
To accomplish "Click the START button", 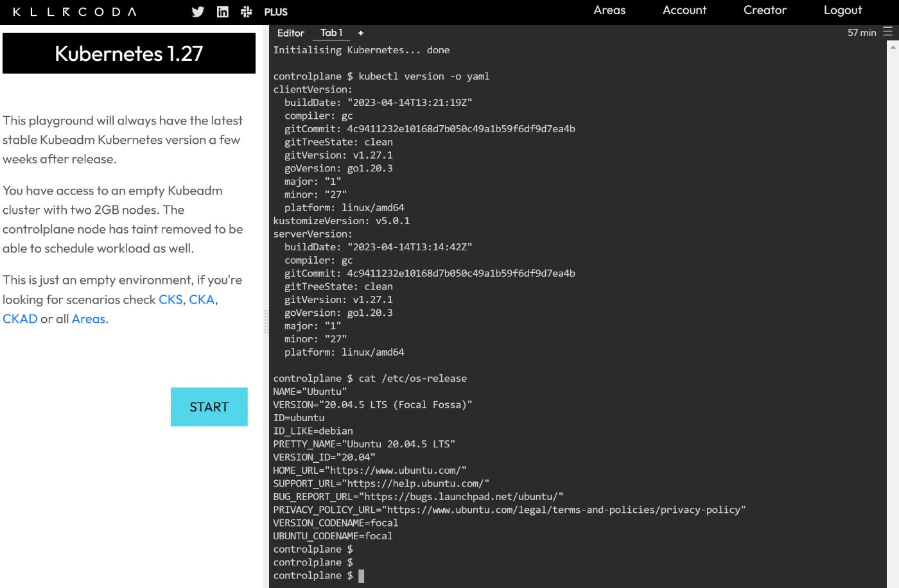I will pyautogui.click(x=209, y=407).
